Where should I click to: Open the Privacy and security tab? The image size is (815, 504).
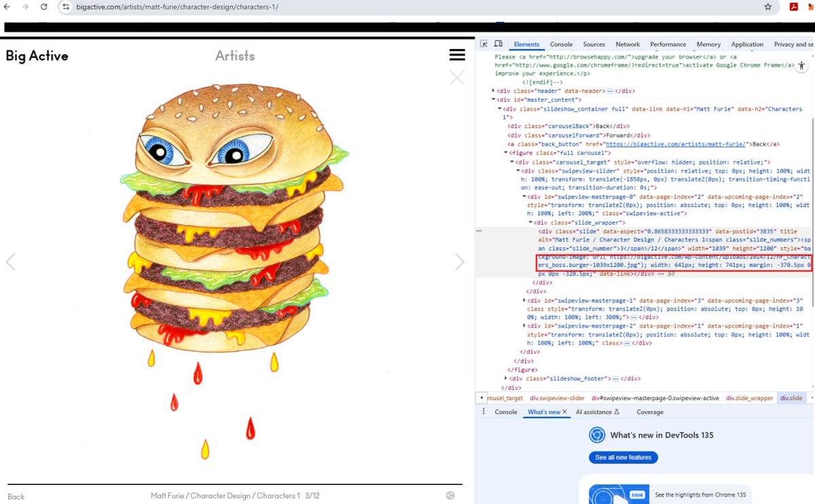click(793, 44)
